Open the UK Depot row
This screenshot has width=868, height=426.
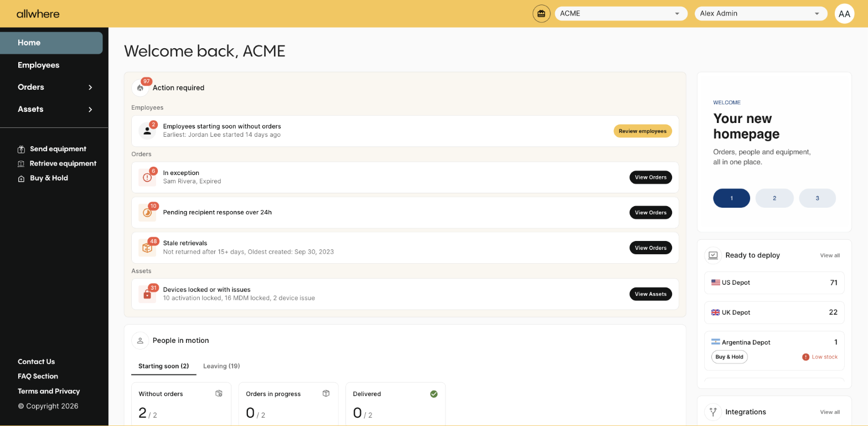point(774,312)
